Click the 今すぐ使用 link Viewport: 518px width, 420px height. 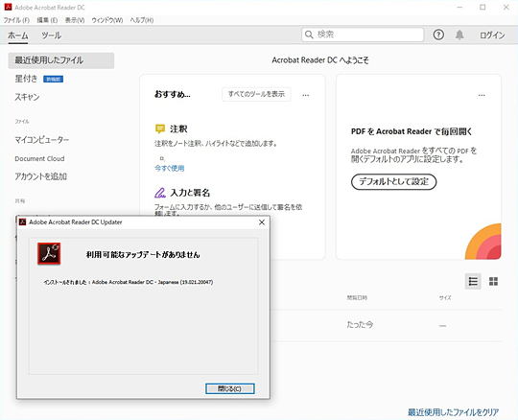click(170, 169)
